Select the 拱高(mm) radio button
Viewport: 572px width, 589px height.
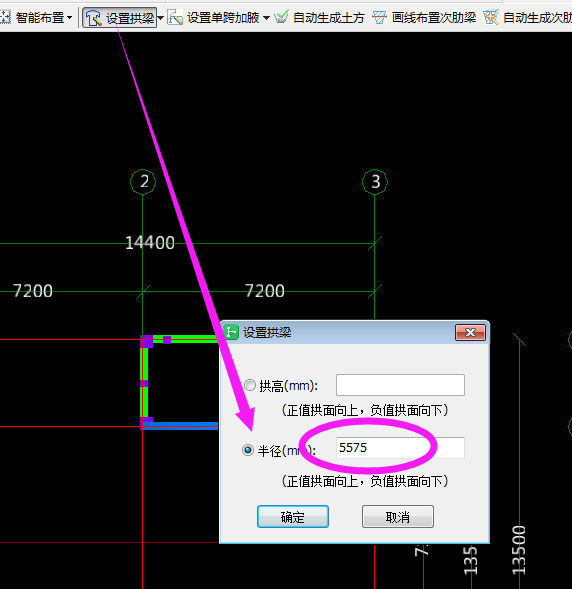250,385
